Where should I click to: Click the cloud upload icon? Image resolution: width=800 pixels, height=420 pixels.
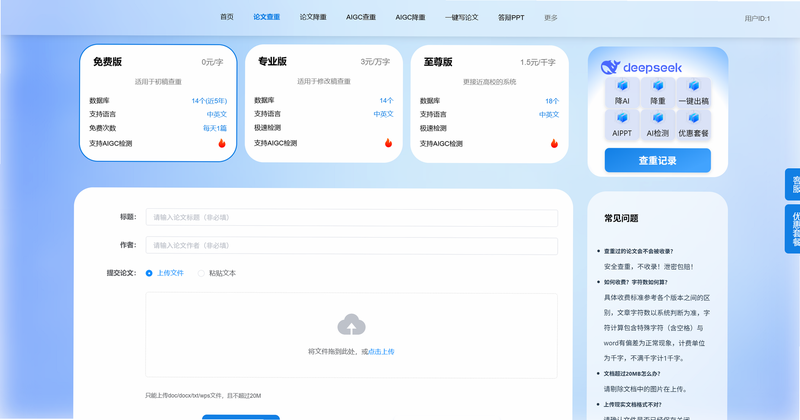pyautogui.click(x=352, y=325)
